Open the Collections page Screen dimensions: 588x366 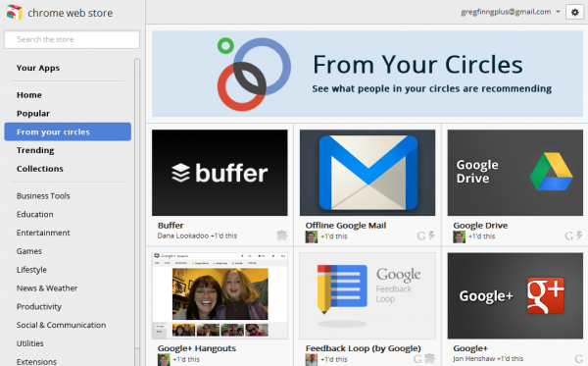click(x=40, y=169)
